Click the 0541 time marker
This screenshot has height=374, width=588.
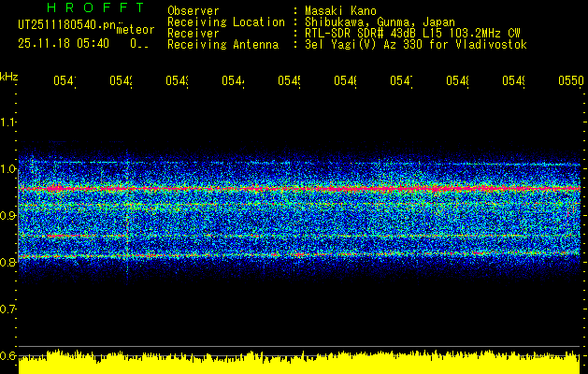coord(65,81)
